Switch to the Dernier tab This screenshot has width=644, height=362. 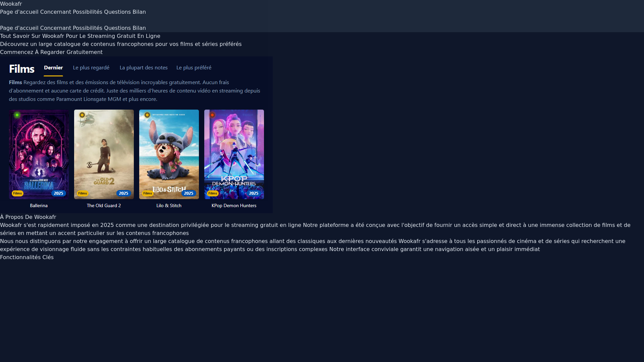pyautogui.click(x=53, y=68)
